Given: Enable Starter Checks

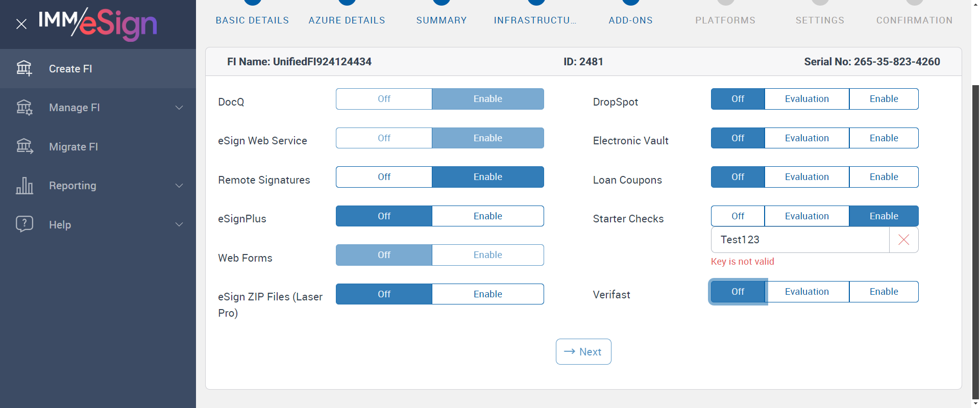Looking at the screenshot, I should (884, 216).
